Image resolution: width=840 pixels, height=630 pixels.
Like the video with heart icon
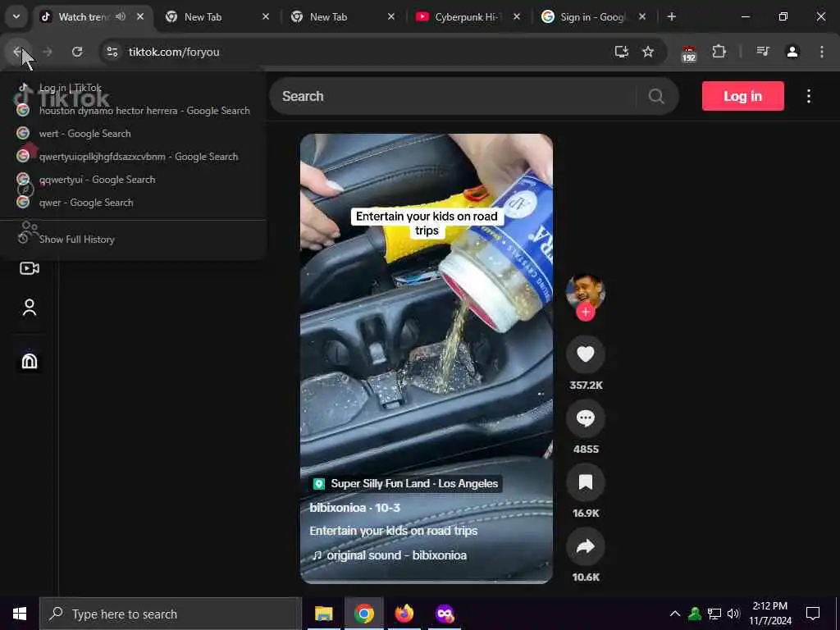pos(586,354)
